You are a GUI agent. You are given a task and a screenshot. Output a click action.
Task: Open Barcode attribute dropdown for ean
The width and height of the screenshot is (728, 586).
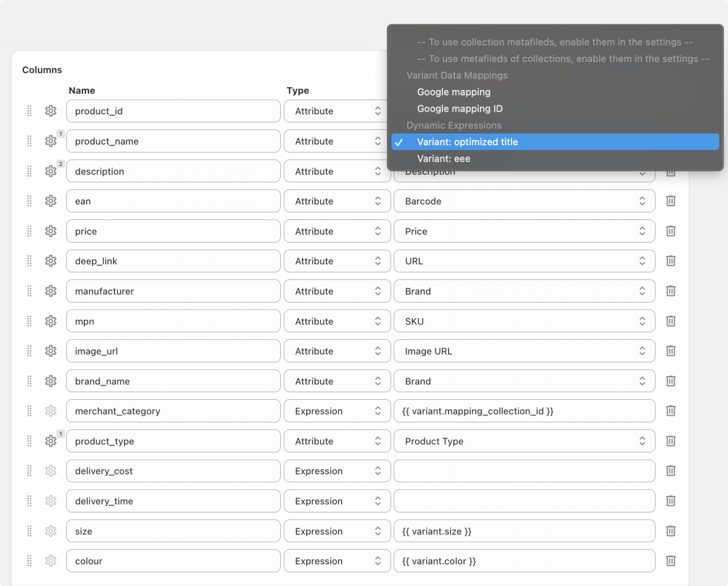[x=524, y=201]
